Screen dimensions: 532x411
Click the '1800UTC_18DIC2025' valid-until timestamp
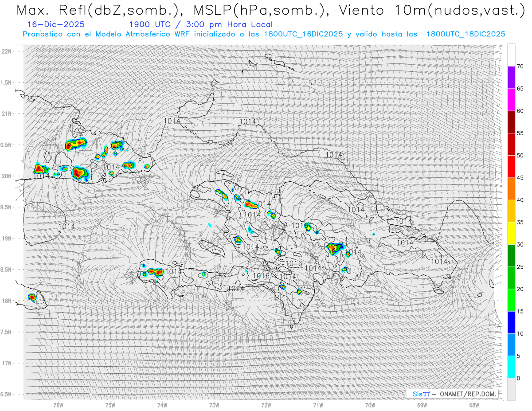point(465,34)
